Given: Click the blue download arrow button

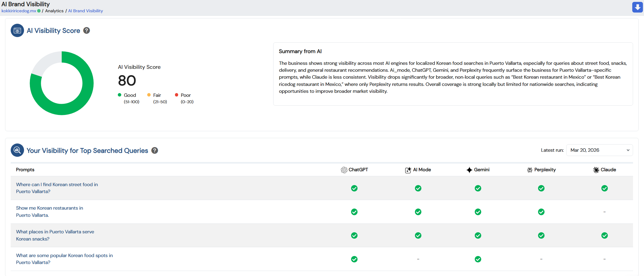Looking at the screenshot, I should [x=637, y=7].
